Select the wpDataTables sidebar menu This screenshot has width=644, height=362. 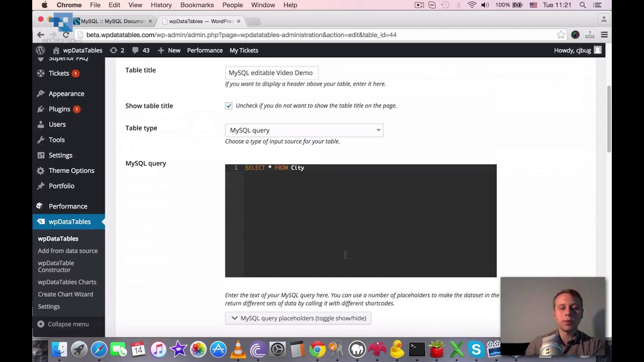tap(69, 222)
